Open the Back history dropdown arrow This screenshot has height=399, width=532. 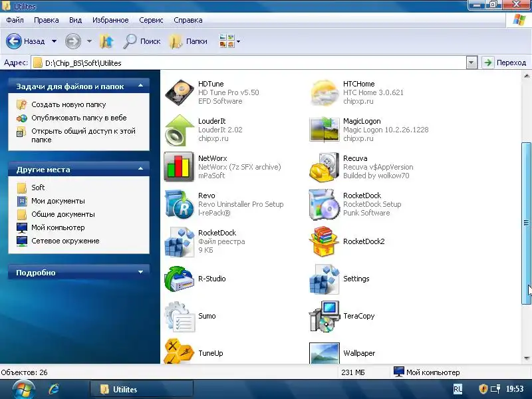[55, 41]
